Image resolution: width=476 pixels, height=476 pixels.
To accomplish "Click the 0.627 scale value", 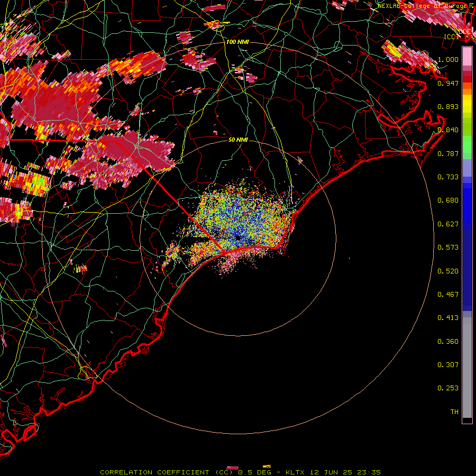I will tap(448, 224).
